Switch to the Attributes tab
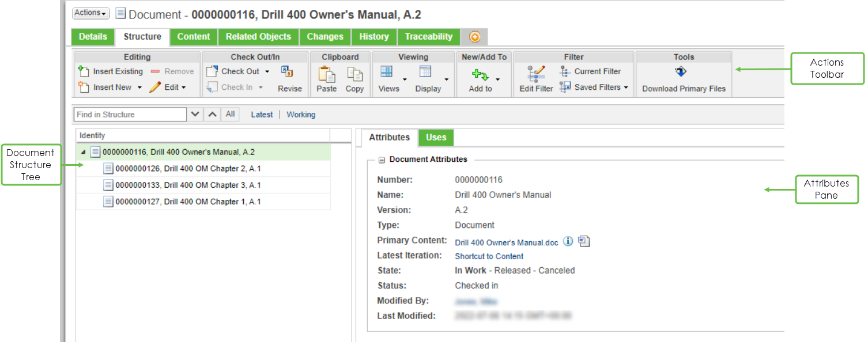 389,137
